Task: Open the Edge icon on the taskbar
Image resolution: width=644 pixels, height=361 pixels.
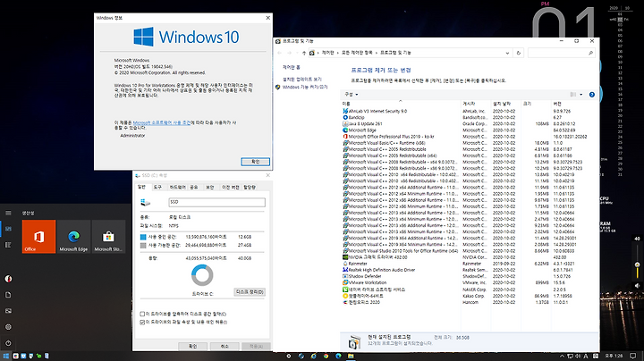Action: click(x=338, y=356)
